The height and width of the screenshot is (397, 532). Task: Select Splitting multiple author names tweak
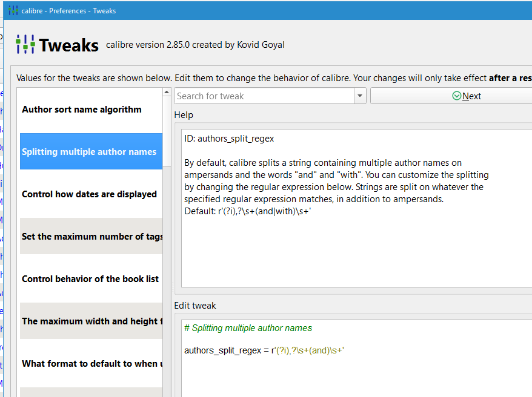90,152
